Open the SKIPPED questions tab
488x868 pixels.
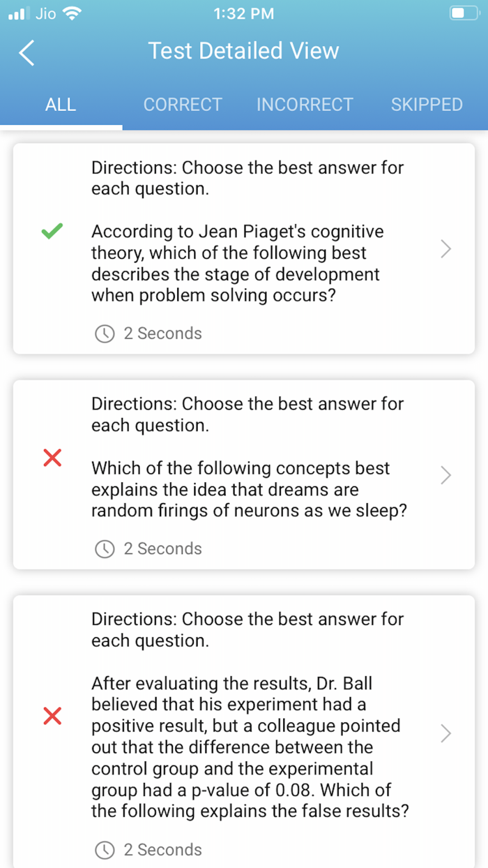(x=427, y=105)
